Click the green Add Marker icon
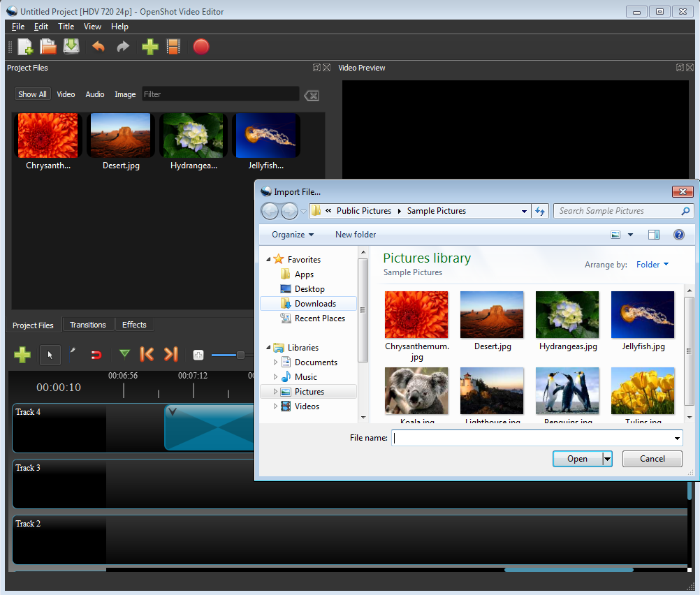700x595 pixels. pyautogui.click(x=124, y=354)
